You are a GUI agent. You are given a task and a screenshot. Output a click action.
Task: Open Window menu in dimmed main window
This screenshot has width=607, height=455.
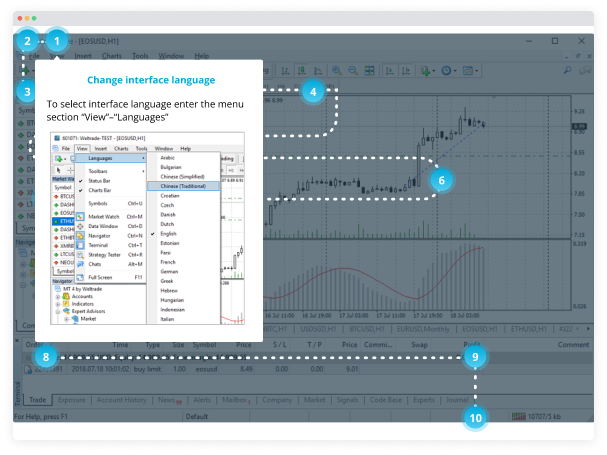pyautogui.click(x=171, y=56)
